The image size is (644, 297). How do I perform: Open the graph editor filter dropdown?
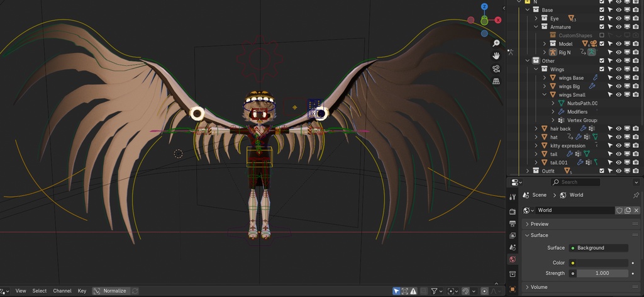point(436,291)
